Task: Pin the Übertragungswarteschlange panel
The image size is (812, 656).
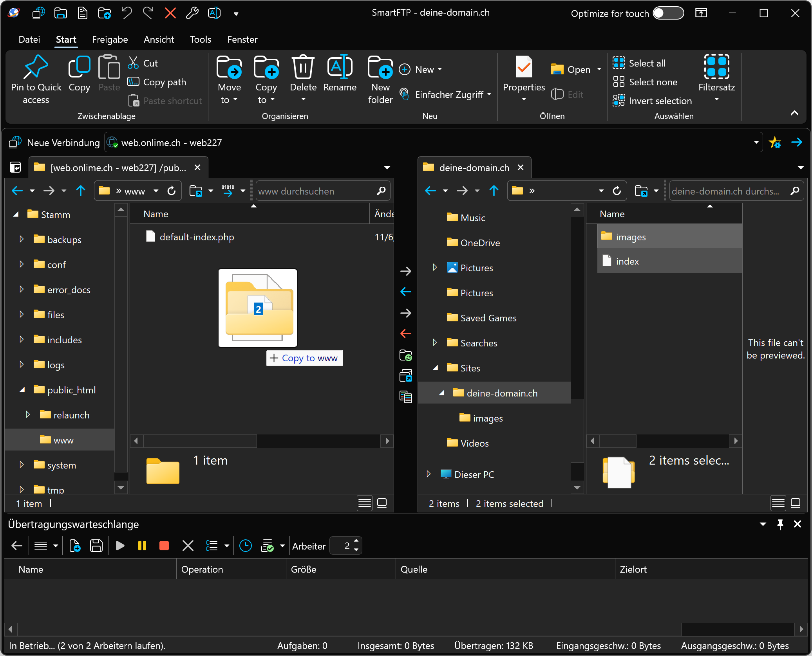Action: point(780,524)
